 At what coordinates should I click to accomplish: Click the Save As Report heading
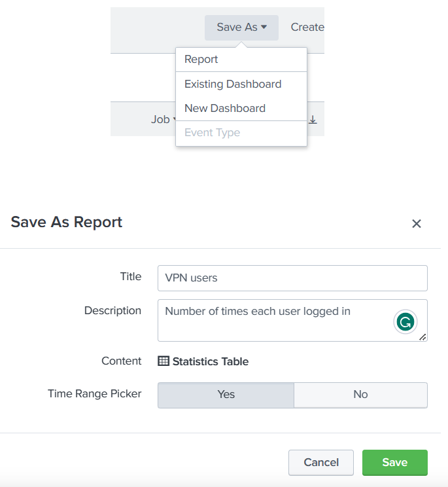(x=67, y=223)
